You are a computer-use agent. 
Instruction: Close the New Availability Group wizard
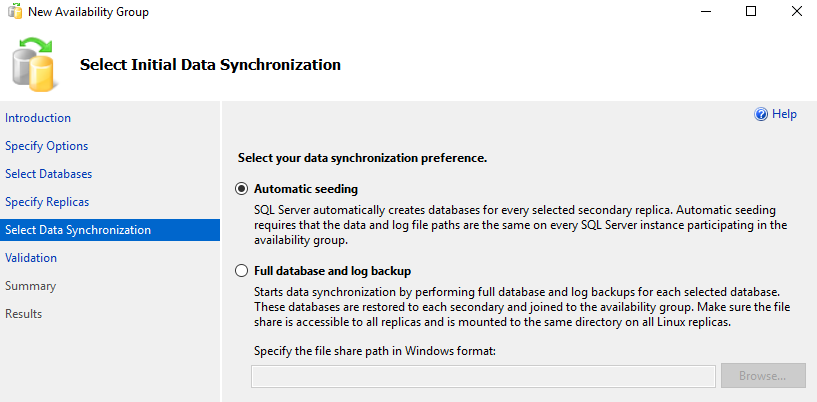[x=797, y=12]
